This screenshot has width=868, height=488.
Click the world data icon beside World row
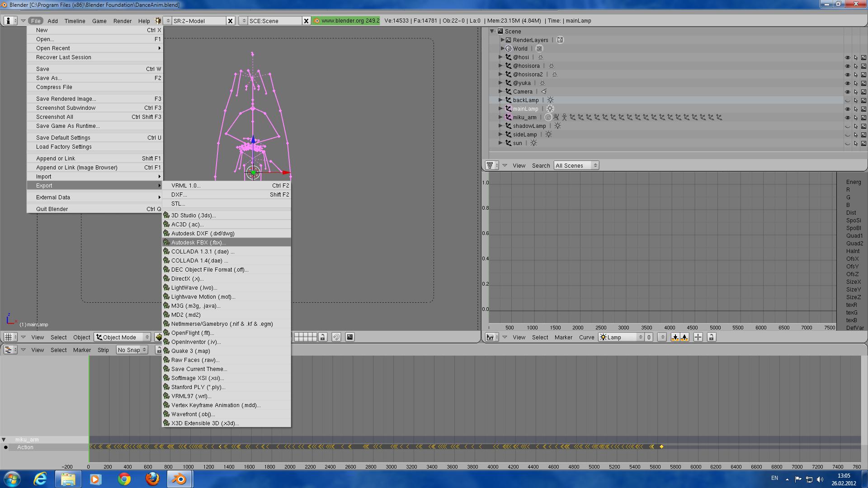pos(539,48)
